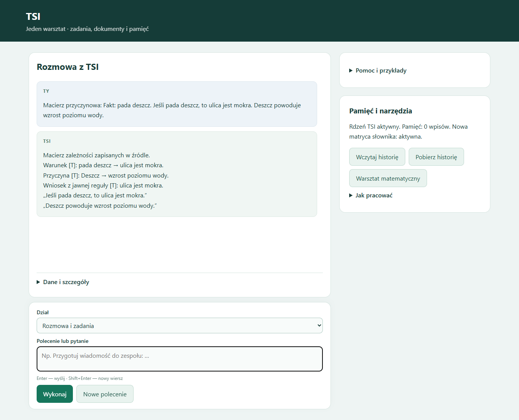Focus the 'Polecenie lub pytanie' text field
The width and height of the screenshot is (519, 420).
pos(180,359)
